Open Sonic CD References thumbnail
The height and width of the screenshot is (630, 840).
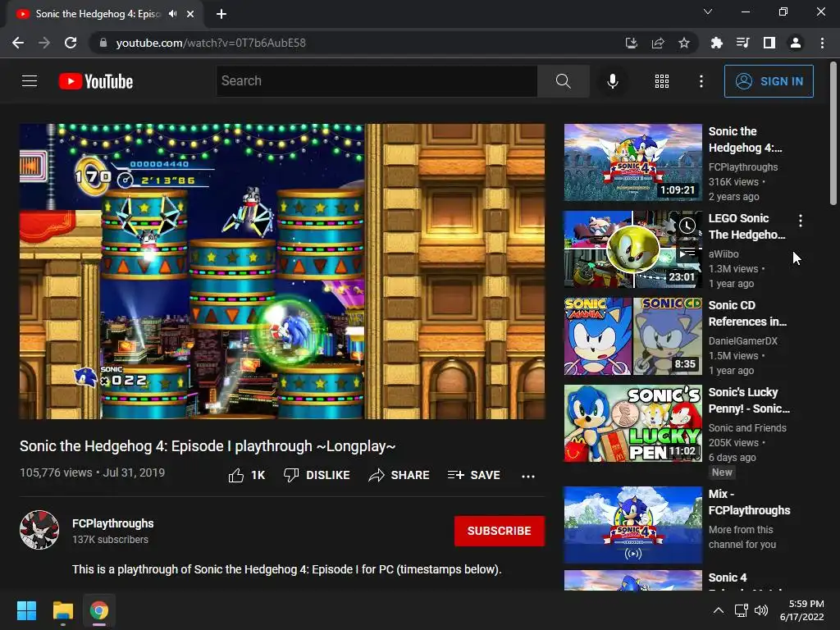[x=633, y=336]
